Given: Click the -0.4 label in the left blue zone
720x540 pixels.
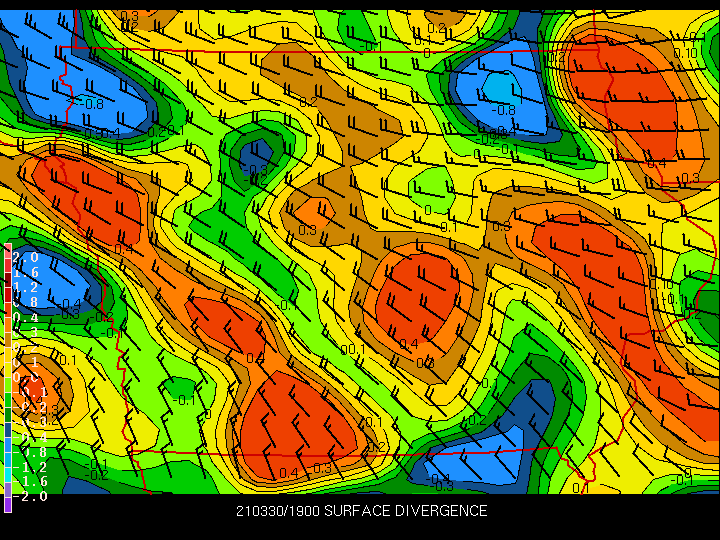Looking at the screenshot, I should tap(69, 304).
